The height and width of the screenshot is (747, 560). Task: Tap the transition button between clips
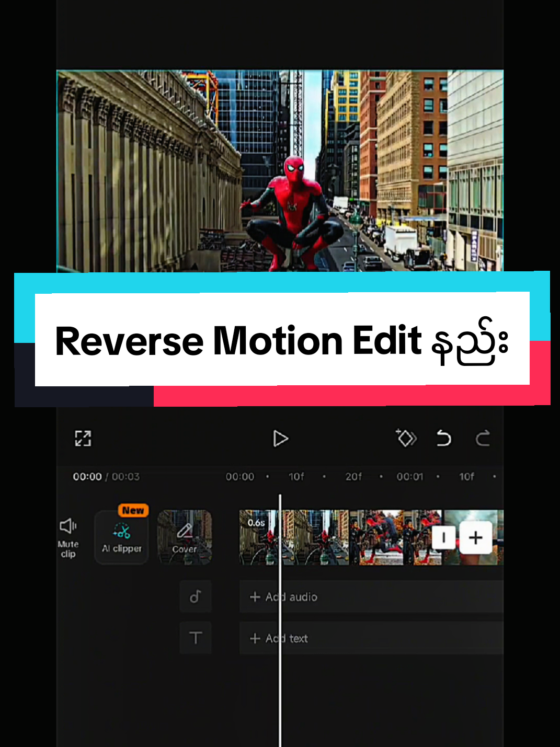coord(444,538)
